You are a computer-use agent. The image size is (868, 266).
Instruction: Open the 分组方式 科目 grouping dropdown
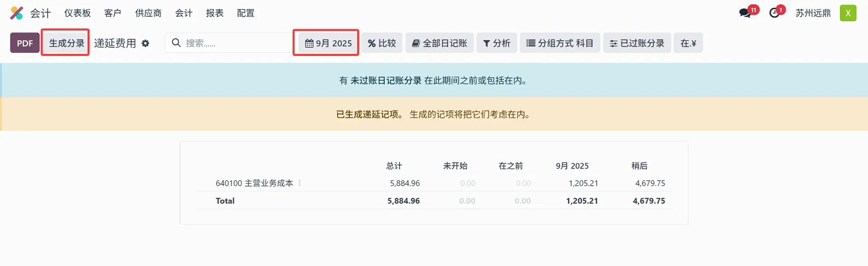[560, 43]
